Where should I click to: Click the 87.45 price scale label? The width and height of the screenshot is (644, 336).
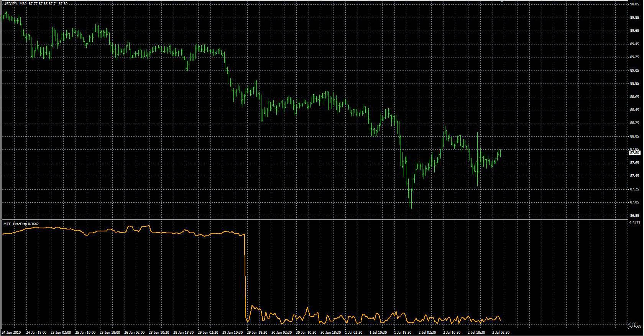(x=634, y=176)
